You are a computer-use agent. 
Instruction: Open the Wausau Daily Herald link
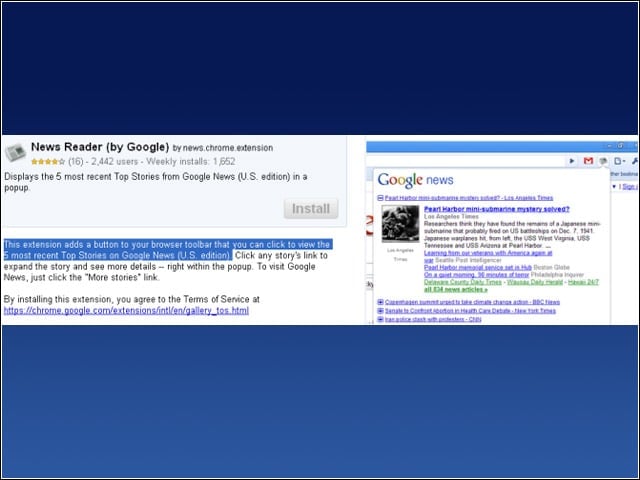535,282
